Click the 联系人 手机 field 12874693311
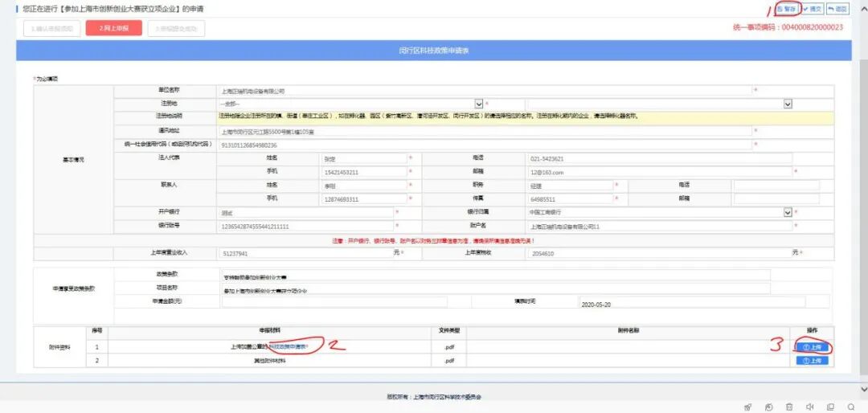The width and height of the screenshot is (868, 413). [364, 198]
